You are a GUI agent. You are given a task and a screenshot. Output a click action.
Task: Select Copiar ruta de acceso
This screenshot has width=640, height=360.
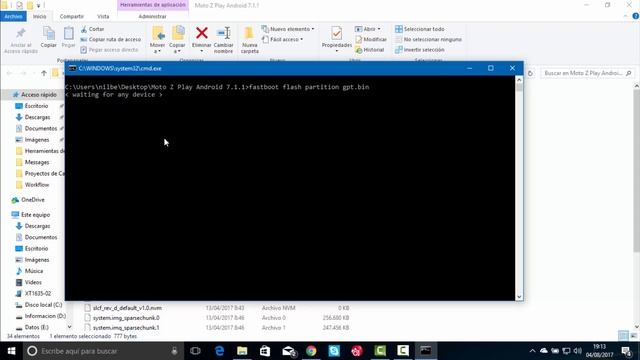point(111,39)
